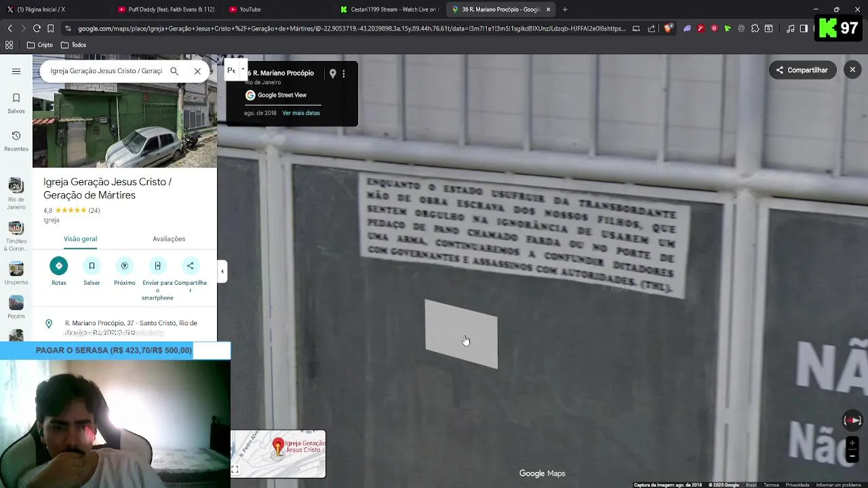Open the Street View Pegman dropdown arrow
Screen dimensions: 868x488
coord(243,70)
